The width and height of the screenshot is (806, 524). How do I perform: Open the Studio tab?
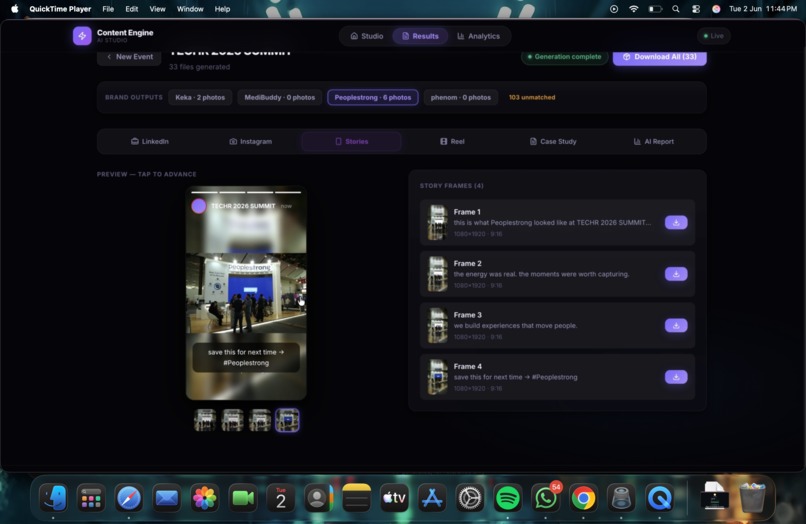point(367,36)
